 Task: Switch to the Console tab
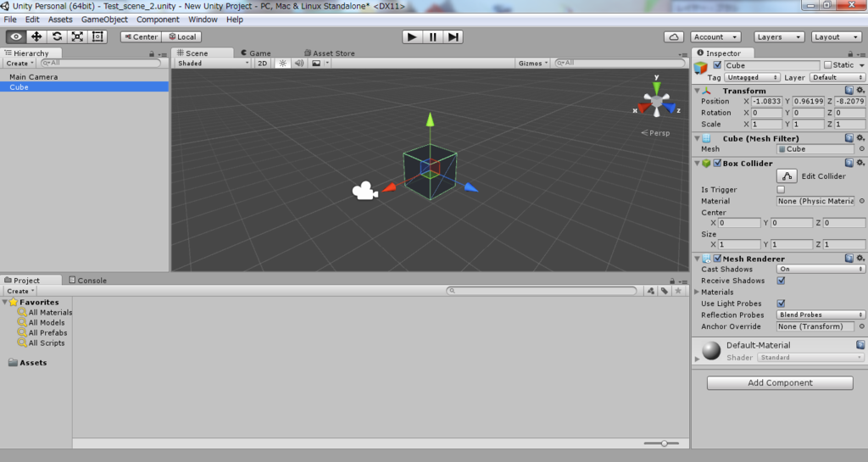tap(87, 280)
